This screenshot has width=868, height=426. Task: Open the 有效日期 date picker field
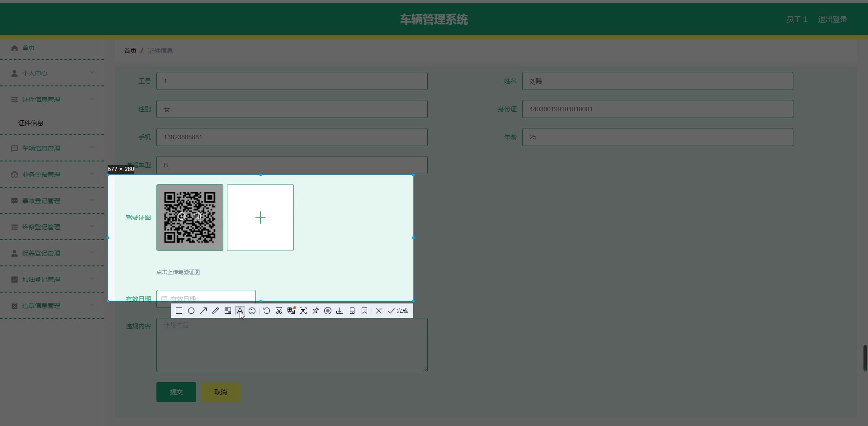click(206, 298)
